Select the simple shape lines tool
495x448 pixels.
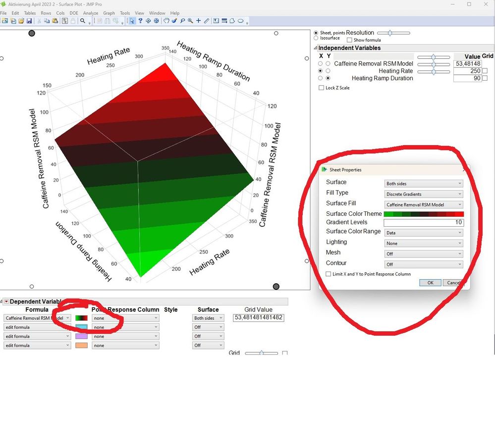(224, 21)
